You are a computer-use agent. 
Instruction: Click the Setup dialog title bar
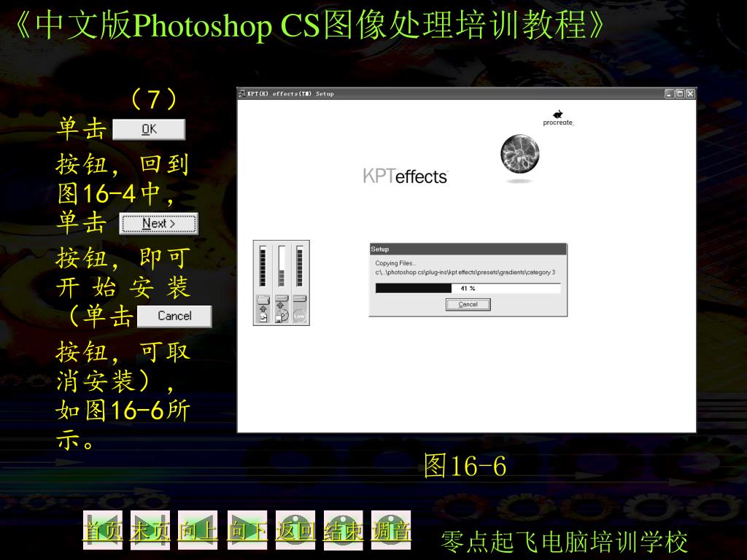(x=468, y=249)
